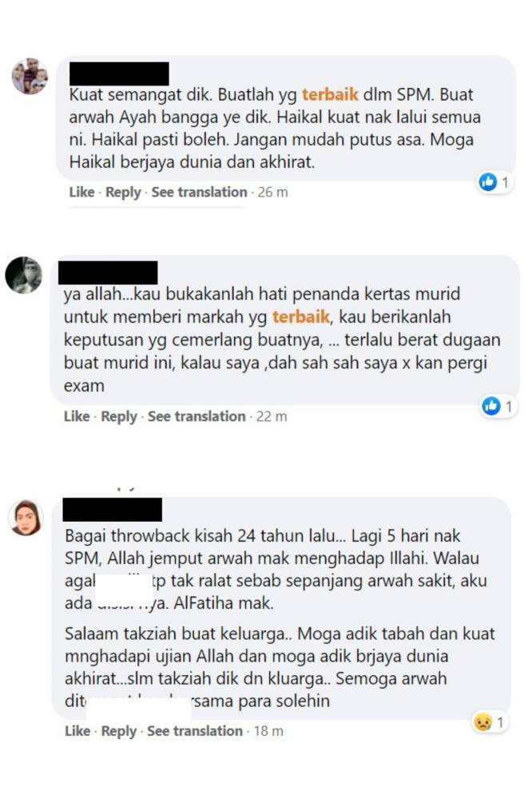Viewport: 532px width, 799px height.
Task: Open second commenter's dark profile picture
Action: click(23, 275)
